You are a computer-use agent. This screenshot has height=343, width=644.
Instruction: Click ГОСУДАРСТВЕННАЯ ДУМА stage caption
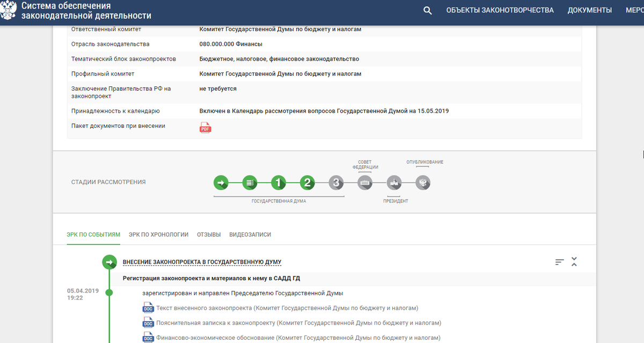coord(279,201)
